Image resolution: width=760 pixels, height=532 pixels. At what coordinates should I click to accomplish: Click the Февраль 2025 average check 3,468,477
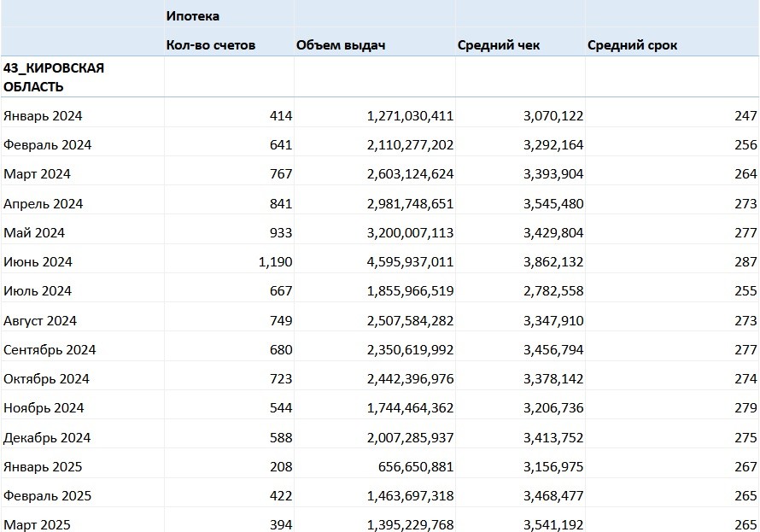552,495
